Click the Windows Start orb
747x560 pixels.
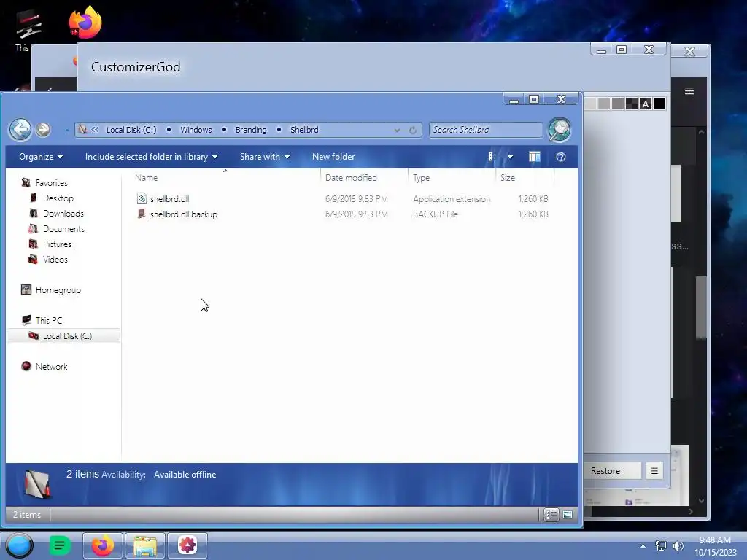click(19, 545)
